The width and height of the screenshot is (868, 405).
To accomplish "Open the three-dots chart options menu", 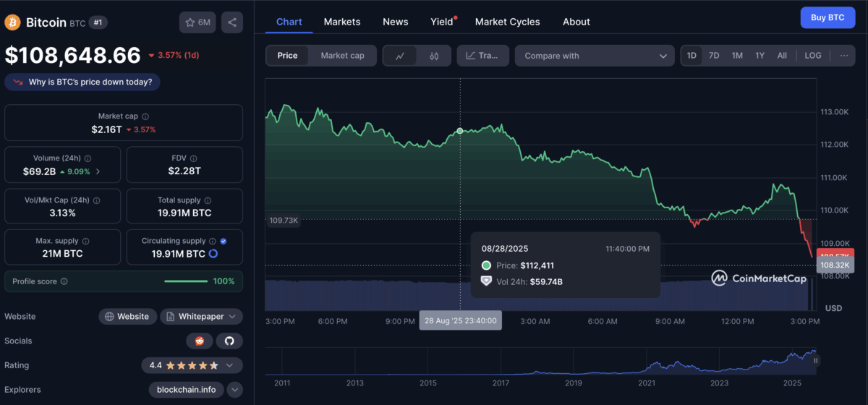I will point(843,56).
